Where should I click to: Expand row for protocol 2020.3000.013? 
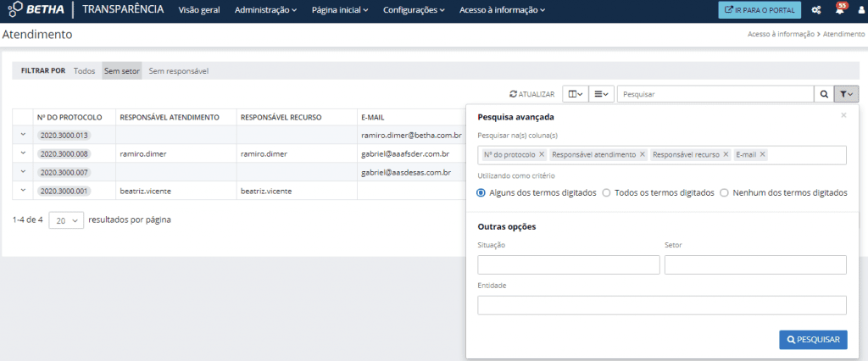(23, 135)
